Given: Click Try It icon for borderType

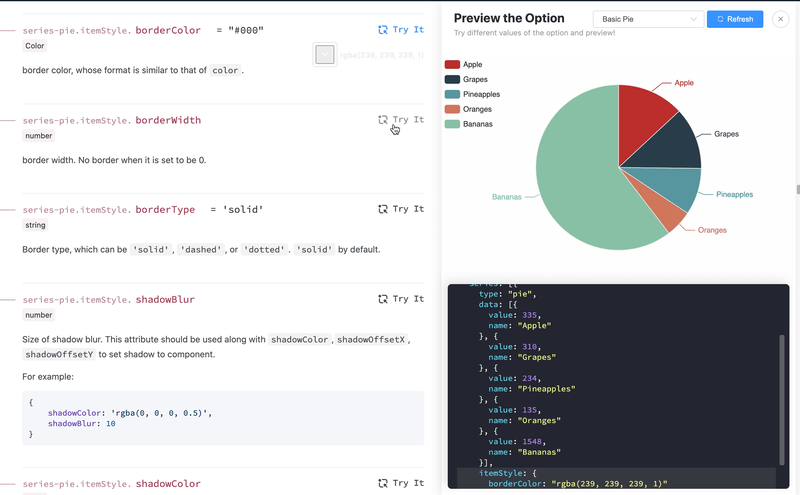Looking at the screenshot, I should coord(383,209).
